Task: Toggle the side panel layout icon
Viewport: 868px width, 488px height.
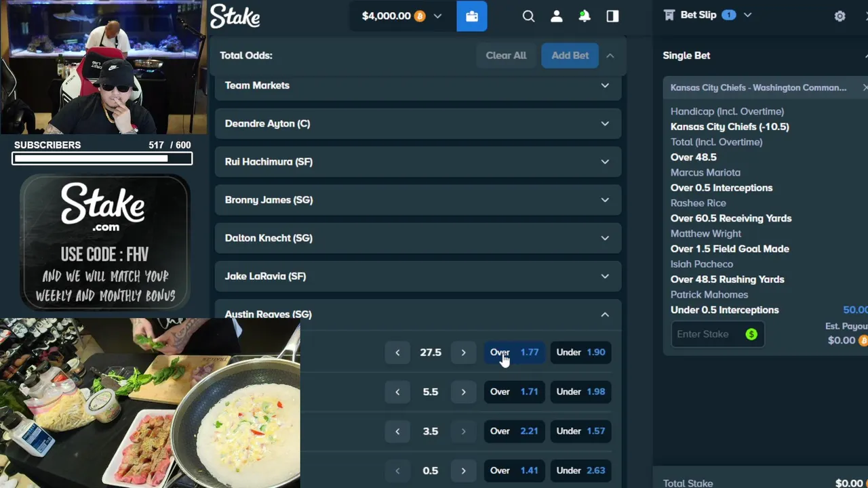Action: pos(612,16)
